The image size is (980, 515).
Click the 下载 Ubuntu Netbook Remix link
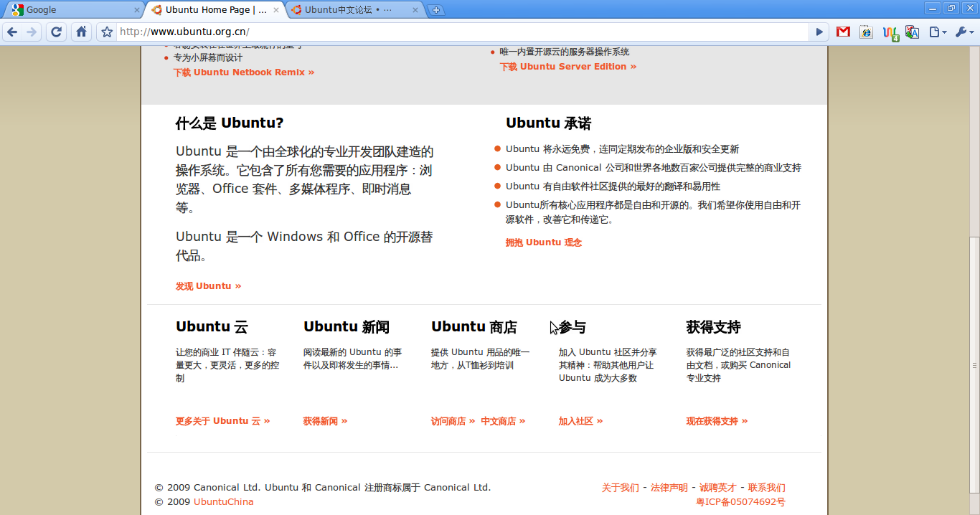[x=243, y=72]
